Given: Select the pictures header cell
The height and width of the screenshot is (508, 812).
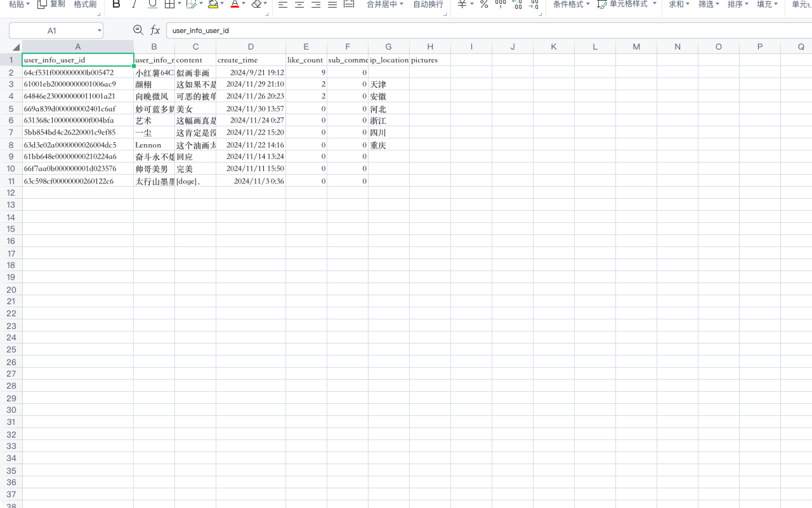Looking at the screenshot, I should (x=429, y=60).
